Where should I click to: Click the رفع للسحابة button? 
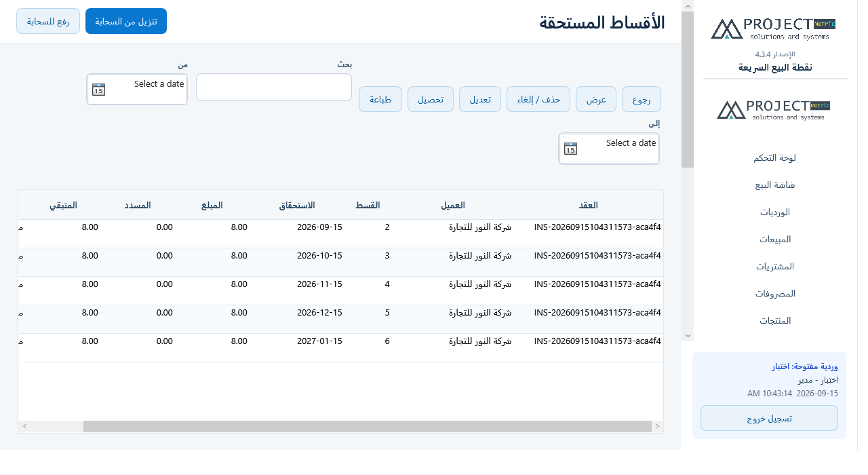[x=48, y=21]
